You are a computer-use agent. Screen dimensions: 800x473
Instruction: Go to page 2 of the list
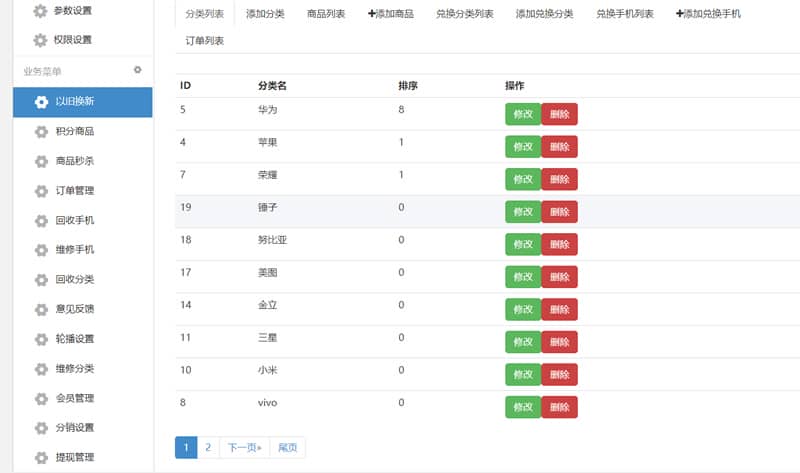[x=208, y=447]
